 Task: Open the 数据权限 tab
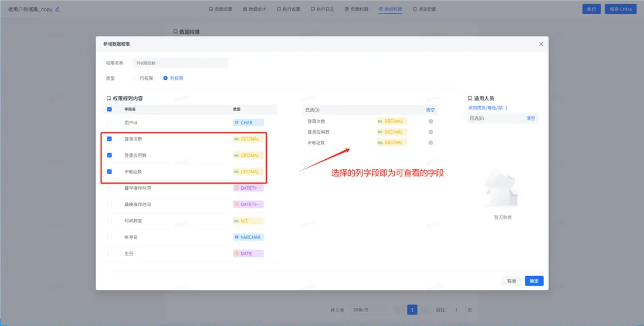point(390,9)
